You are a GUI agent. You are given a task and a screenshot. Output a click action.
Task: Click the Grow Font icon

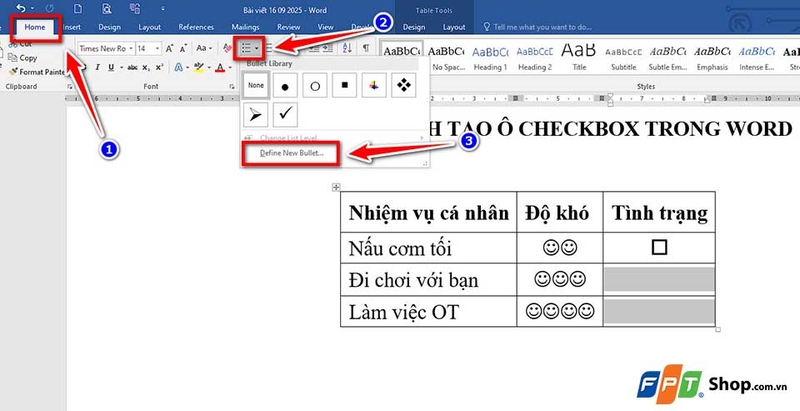[x=169, y=48]
